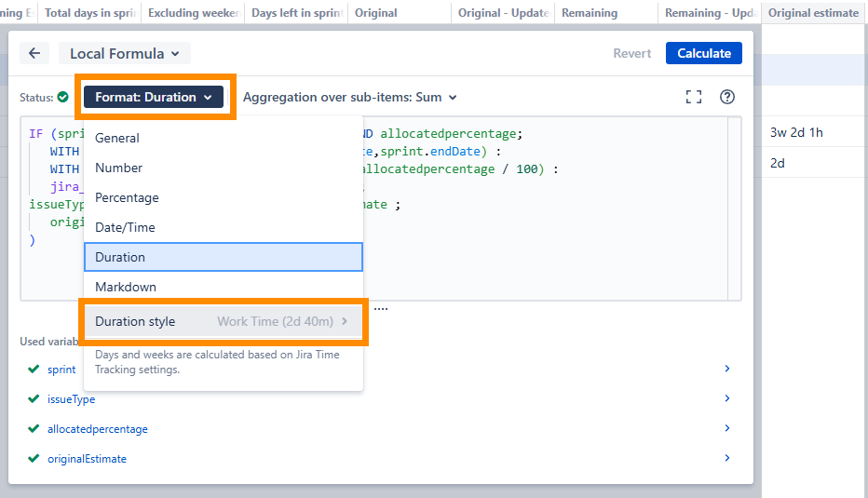Expand the issueType variable row chevron
The image size is (868, 498).
coord(726,398)
